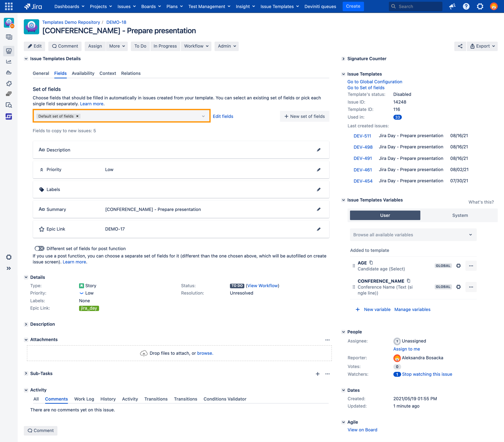Edit the Epic Link field pencil icon

click(319, 229)
